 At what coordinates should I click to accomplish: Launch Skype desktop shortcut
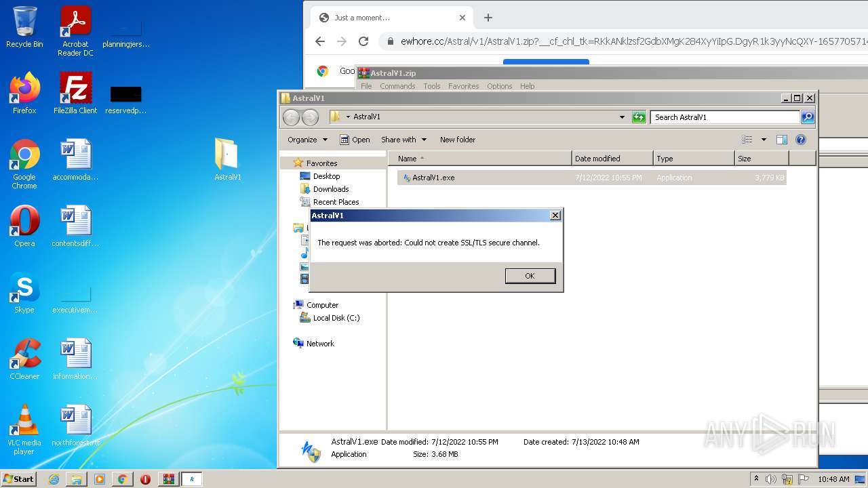[x=24, y=293]
